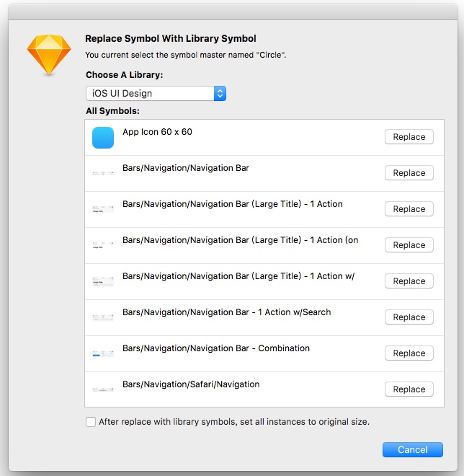The image size is (464, 476).
Task: Click text mentioning symbol master named "Circle"
Action: [x=186, y=55]
